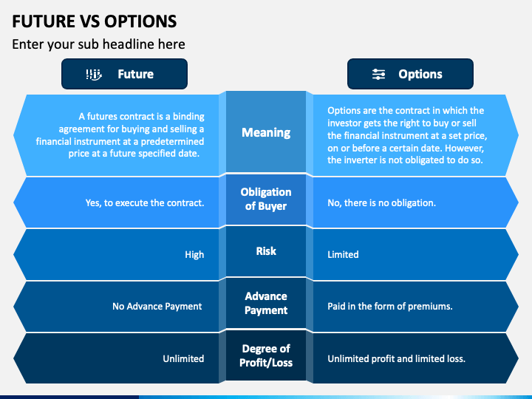Click the Advance Payment center label
Image resolution: width=532 pixels, height=399 pixels.
point(266,303)
